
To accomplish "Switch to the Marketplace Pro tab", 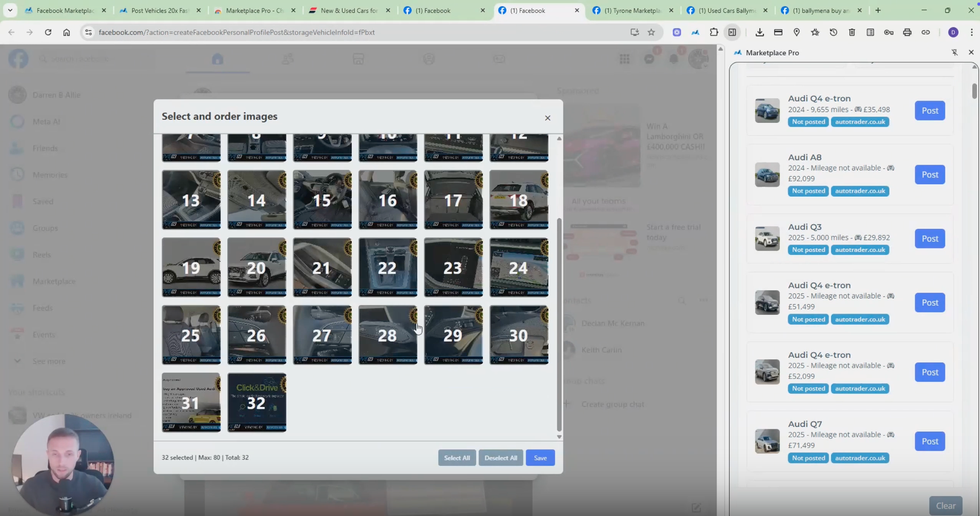I will click(x=254, y=10).
